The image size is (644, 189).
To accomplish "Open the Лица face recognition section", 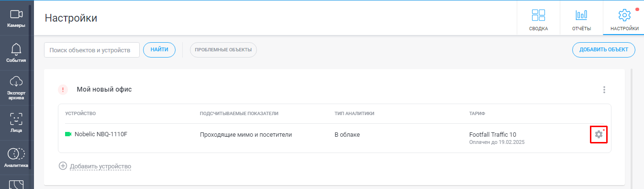I will [x=17, y=123].
